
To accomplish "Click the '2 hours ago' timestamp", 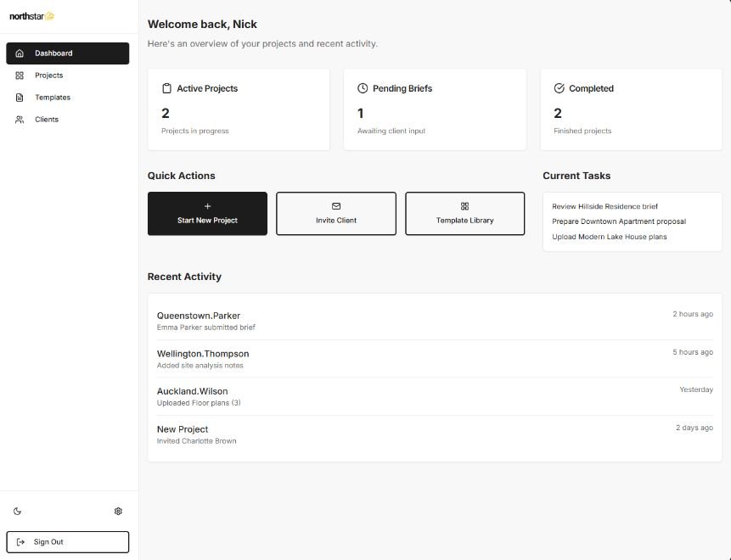I will [693, 314].
